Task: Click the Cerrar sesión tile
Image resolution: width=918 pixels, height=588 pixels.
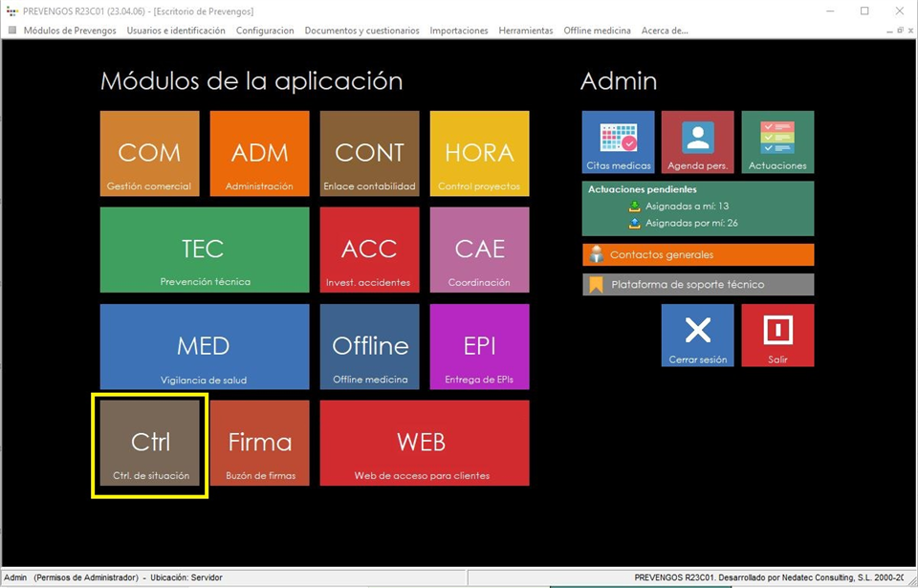Action: pyautogui.click(x=698, y=335)
